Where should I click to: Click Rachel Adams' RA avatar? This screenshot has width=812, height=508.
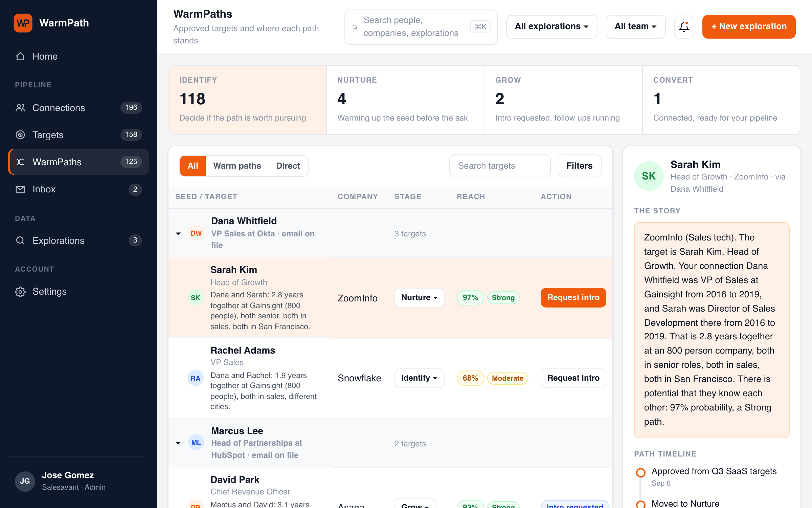click(196, 378)
